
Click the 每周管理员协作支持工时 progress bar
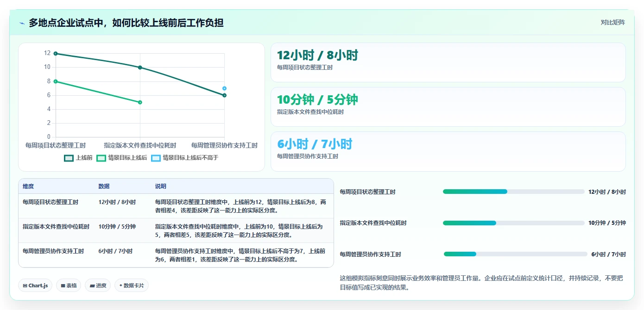[x=516, y=254]
